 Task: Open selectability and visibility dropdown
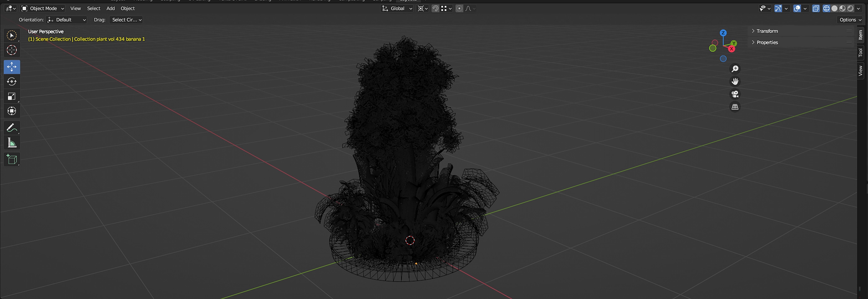(765, 8)
